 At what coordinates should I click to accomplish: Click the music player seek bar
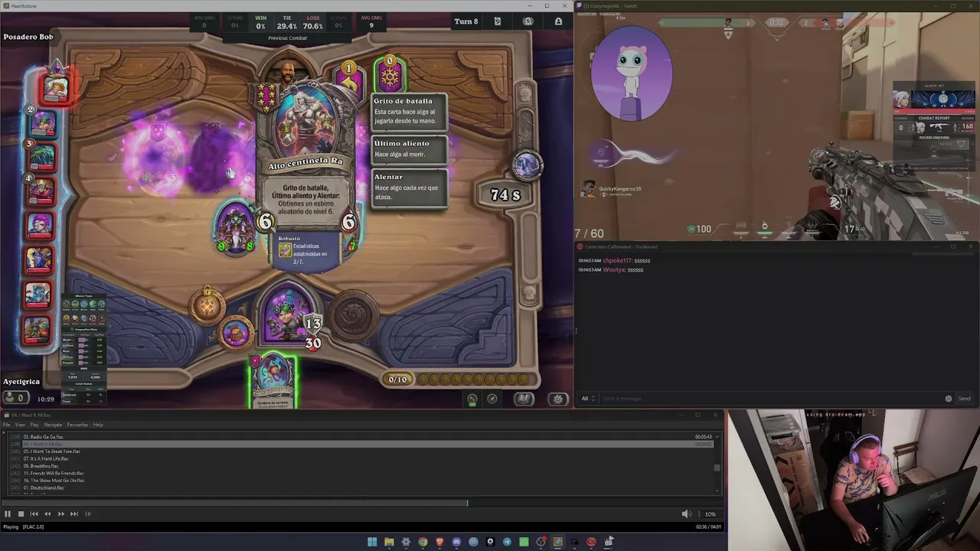tap(361, 504)
